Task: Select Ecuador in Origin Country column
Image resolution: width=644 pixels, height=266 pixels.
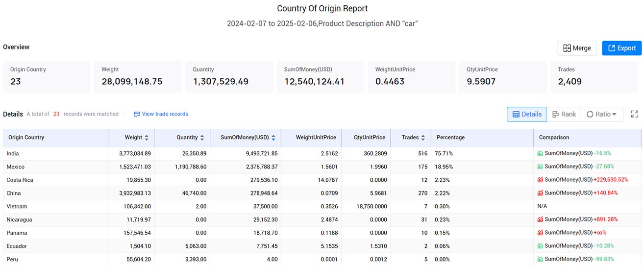Action: point(17,246)
